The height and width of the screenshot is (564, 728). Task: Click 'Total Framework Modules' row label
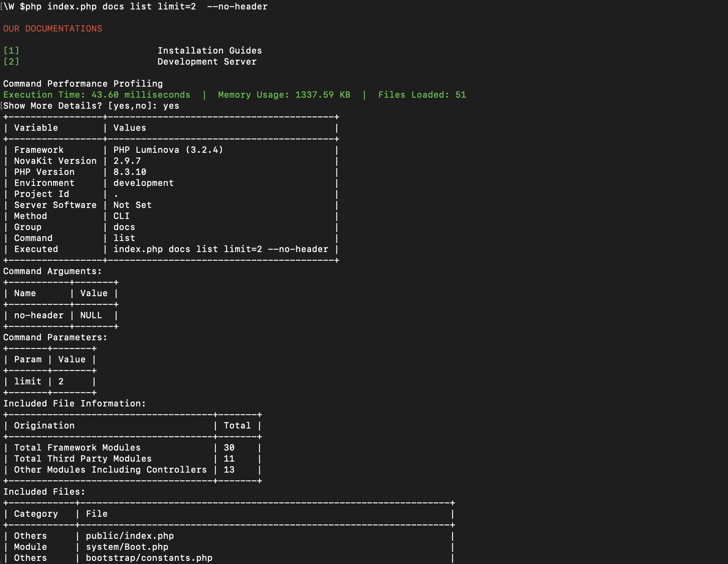coord(77,448)
